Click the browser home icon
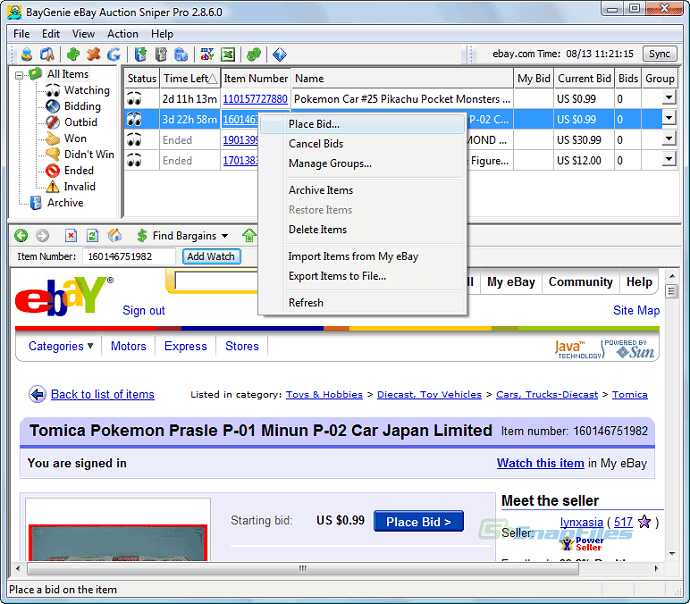This screenshot has width=690, height=604. click(x=114, y=235)
